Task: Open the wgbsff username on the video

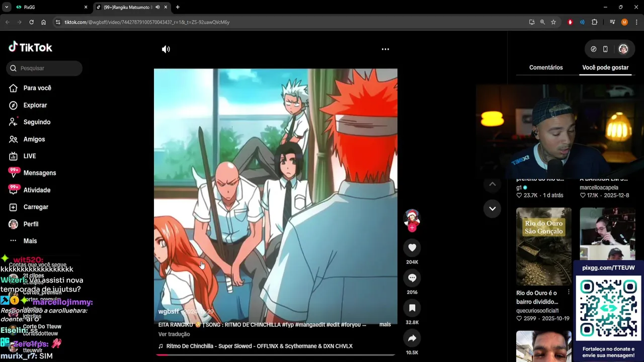Action: (169, 312)
